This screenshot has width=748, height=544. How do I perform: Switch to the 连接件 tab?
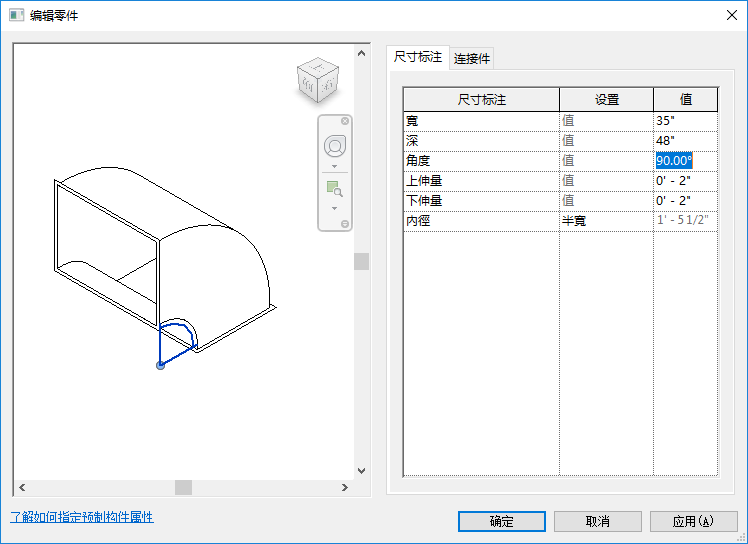point(472,59)
